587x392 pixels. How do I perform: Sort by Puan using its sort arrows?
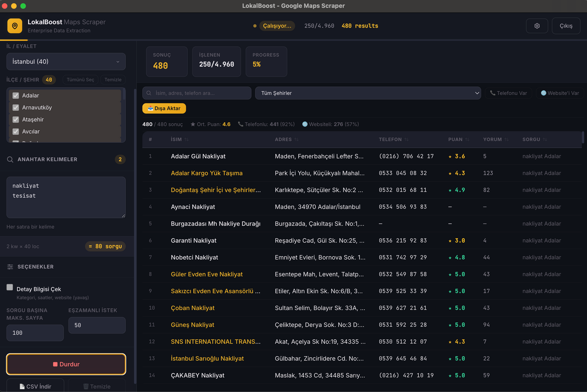[467, 140]
